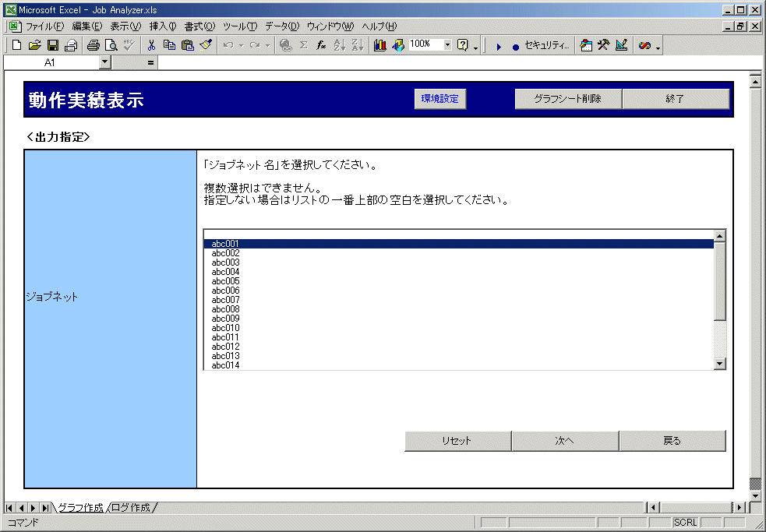This screenshot has width=766, height=532.
Task: Click the Redo arrow icon
Action: click(x=255, y=45)
